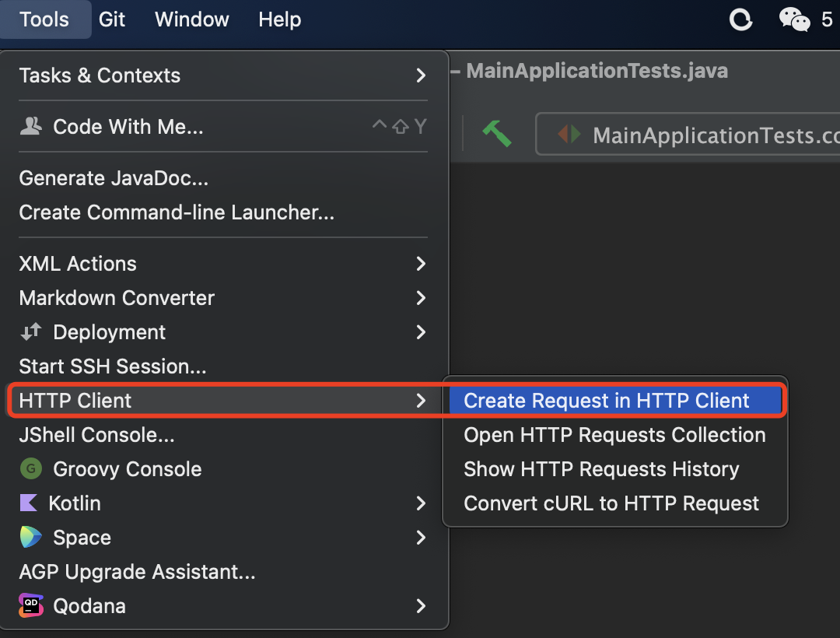This screenshot has width=840, height=638.
Task: Open the Git menu
Action: [x=112, y=19]
